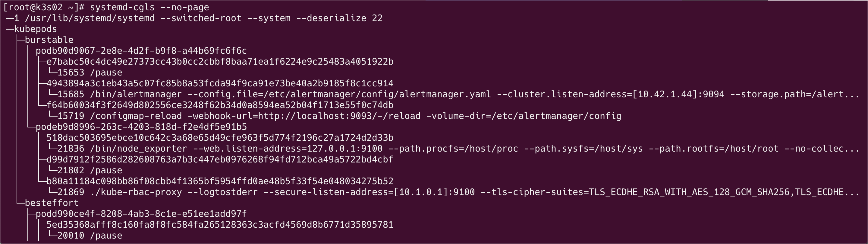
Task: Select pod podb90d9067-2e8e-4d2f-b9f8-a44b69fc6f6c
Action: [141, 51]
